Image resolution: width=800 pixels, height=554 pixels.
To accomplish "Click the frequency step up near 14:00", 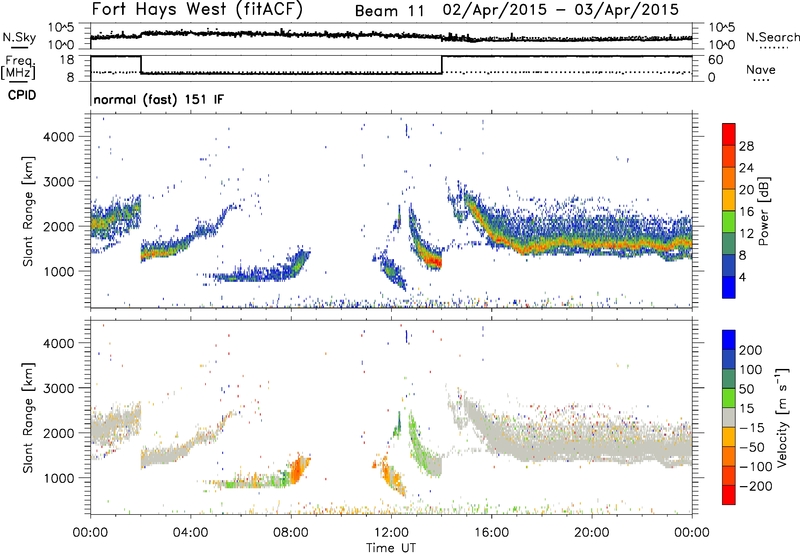I will [442, 65].
